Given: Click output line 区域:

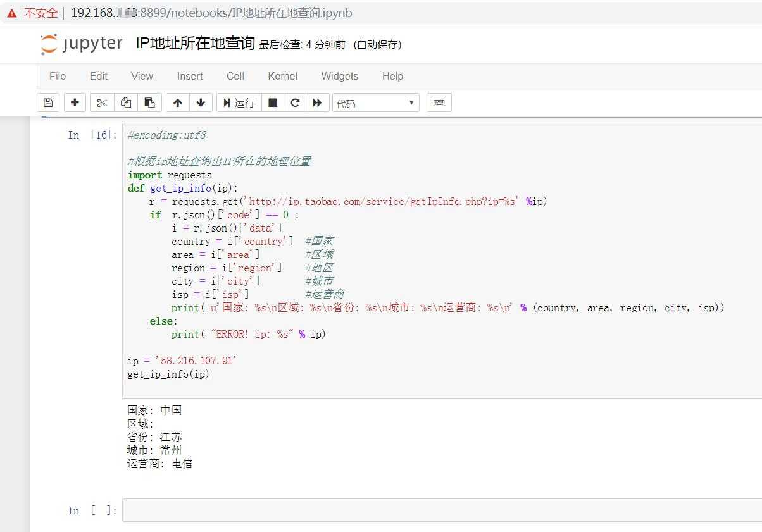Looking at the screenshot, I should tap(141, 423).
